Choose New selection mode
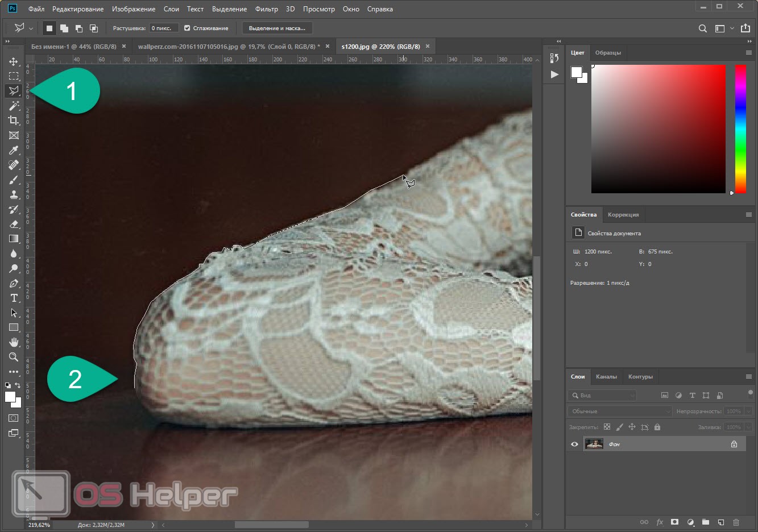The width and height of the screenshot is (758, 532). pos(49,28)
